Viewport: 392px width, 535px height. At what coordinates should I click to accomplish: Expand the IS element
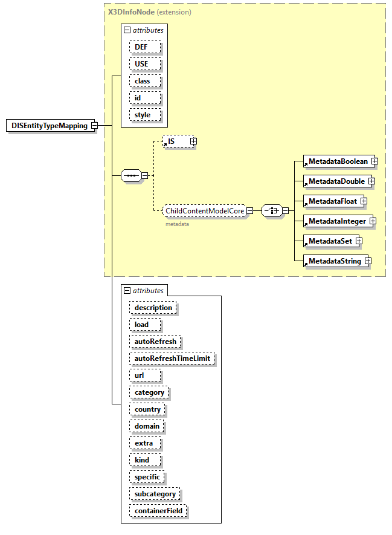coord(193,141)
